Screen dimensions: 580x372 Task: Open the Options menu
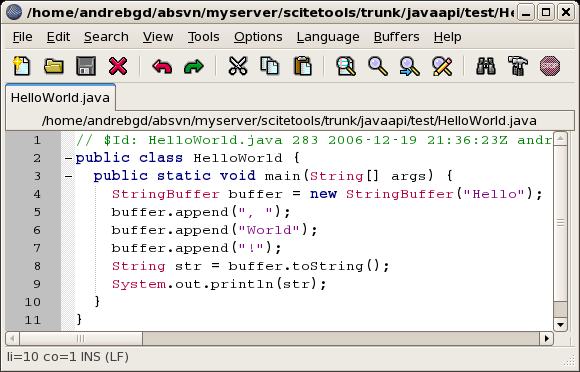(258, 37)
